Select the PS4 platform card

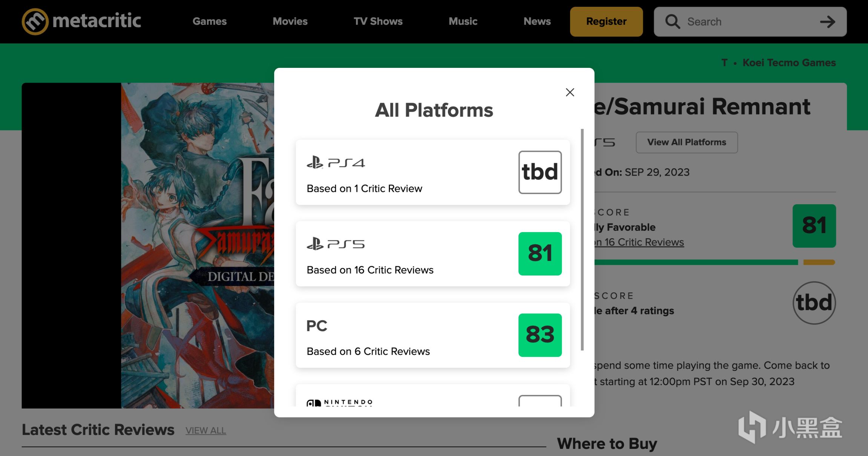[x=433, y=173]
